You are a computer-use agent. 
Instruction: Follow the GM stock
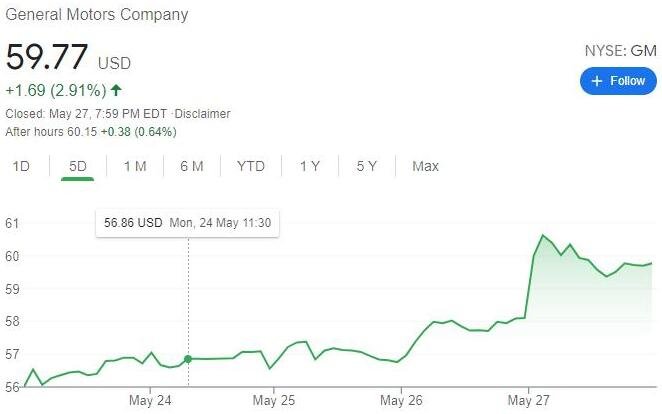[x=619, y=81]
